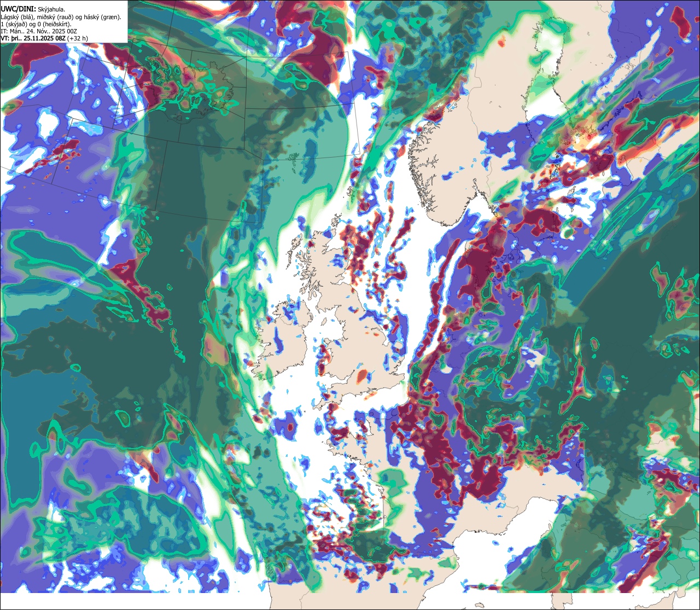Click the 'IT: Mán.. 24. Nóv.. 2025 00Z' line
The height and width of the screenshot is (610, 700).
[x=39, y=31]
